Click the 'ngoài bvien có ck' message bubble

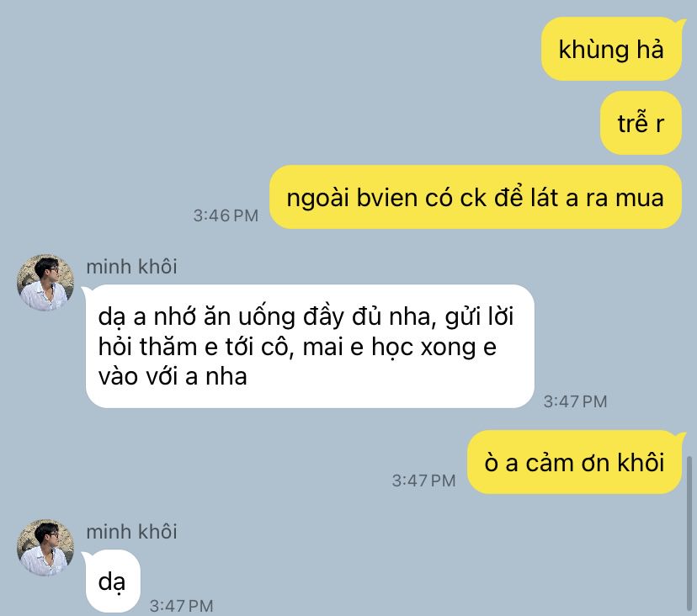click(x=476, y=197)
